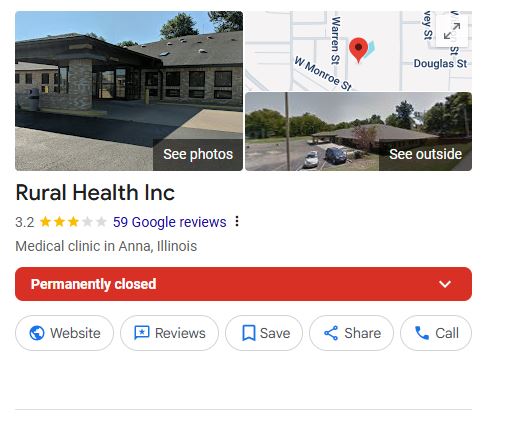Click the Warren St label on the map

[x=335, y=40]
